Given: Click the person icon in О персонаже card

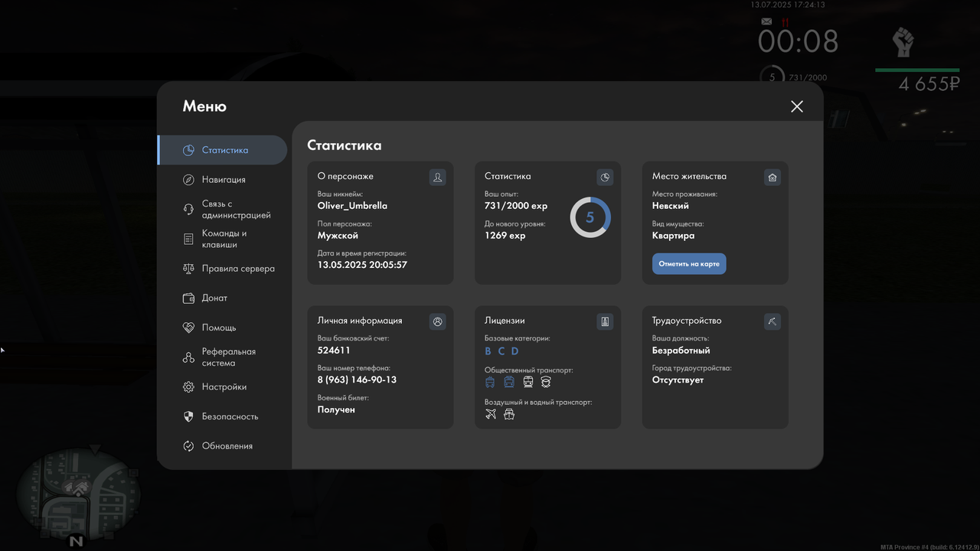Looking at the screenshot, I should click(x=437, y=177).
